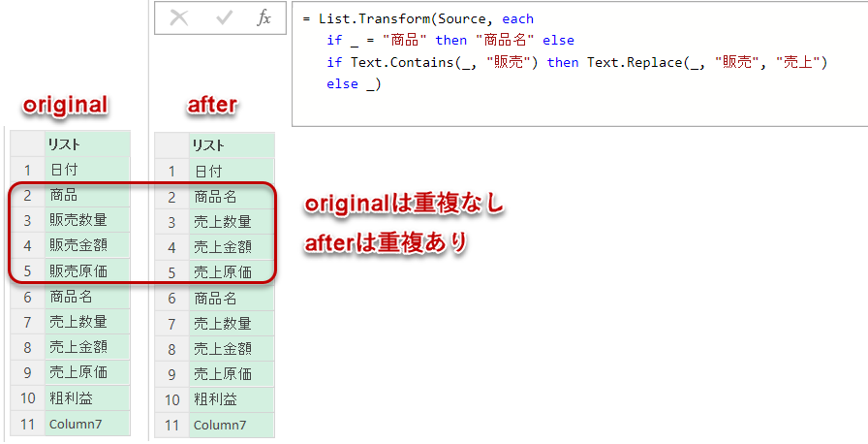Viewport: 868px width, 444px height.
Task: Select 粗利益 in the after list
Action: tap(232, 399)
